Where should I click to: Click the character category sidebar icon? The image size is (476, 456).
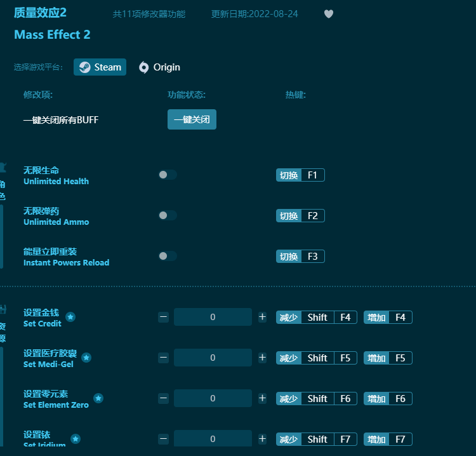click(3, 168)
